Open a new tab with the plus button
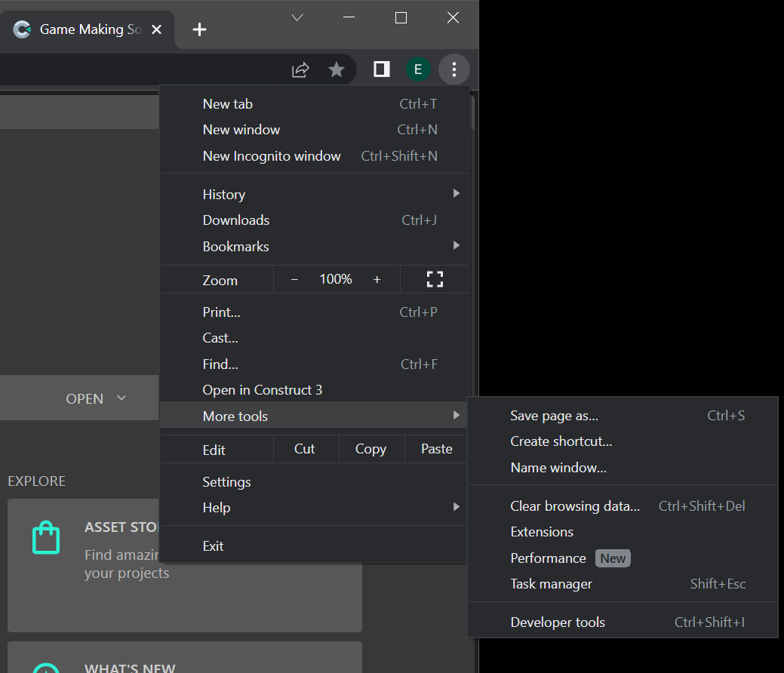The height and width of the screenshot is (673, 784). [x=199, y=29]
